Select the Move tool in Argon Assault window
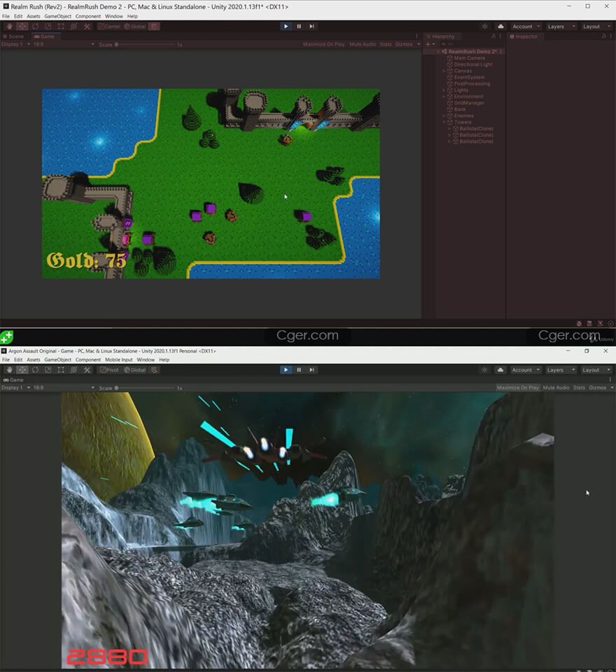 22,370
